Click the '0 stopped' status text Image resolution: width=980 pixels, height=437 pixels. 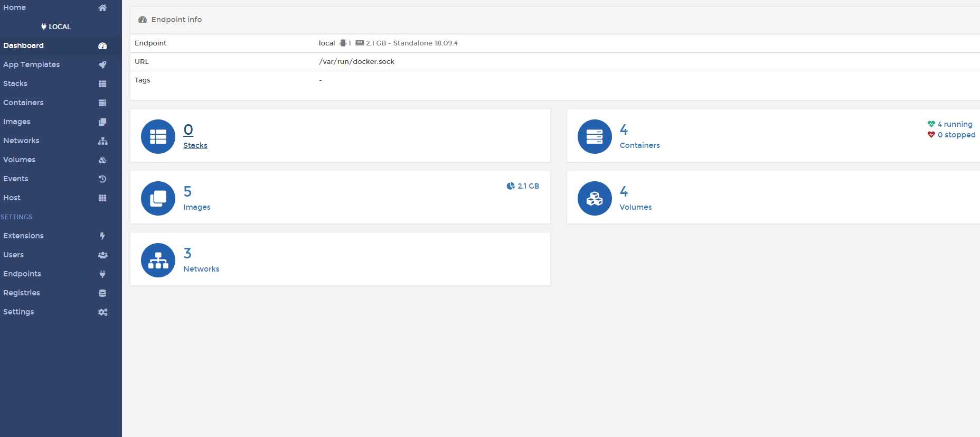[x=956, y=135]
